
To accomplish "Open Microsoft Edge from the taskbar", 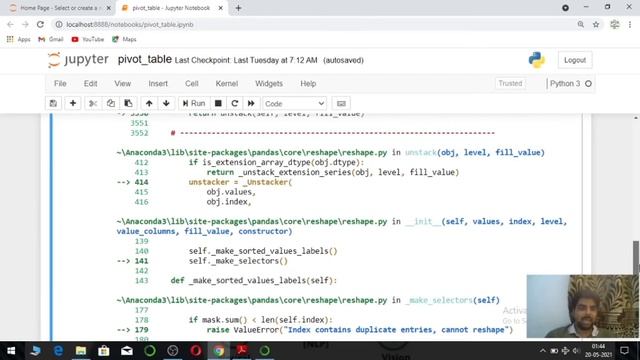I will click(58, 351).
